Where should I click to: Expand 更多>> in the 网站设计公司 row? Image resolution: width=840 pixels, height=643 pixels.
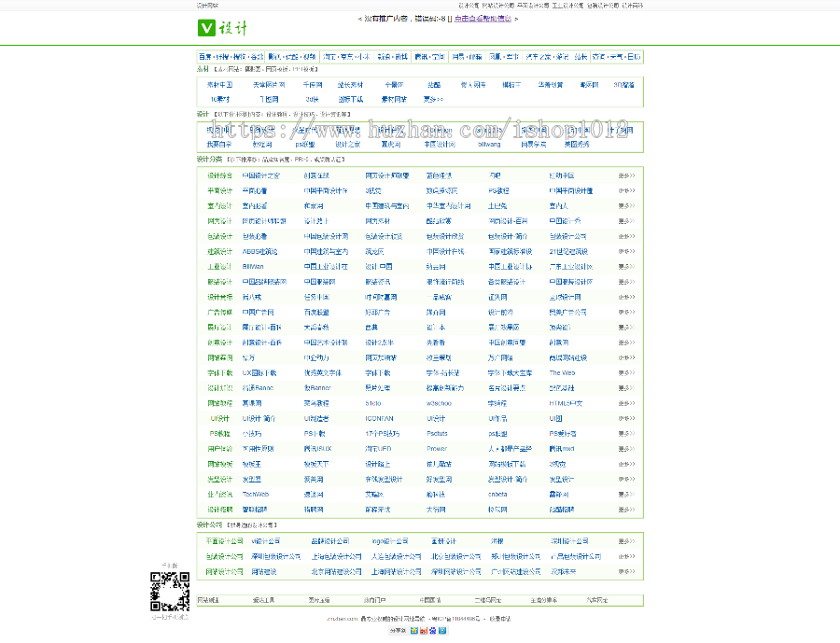626,572
